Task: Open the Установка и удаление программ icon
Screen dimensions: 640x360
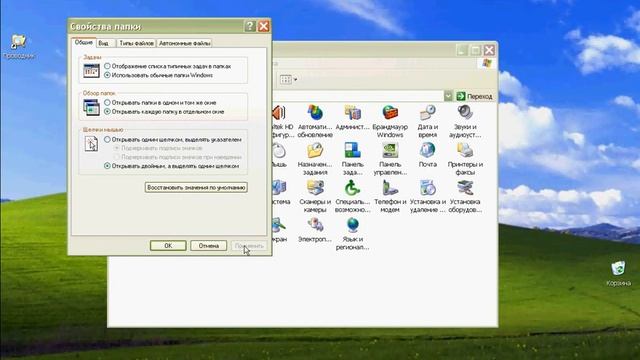Action: click(x=427, y=196)
